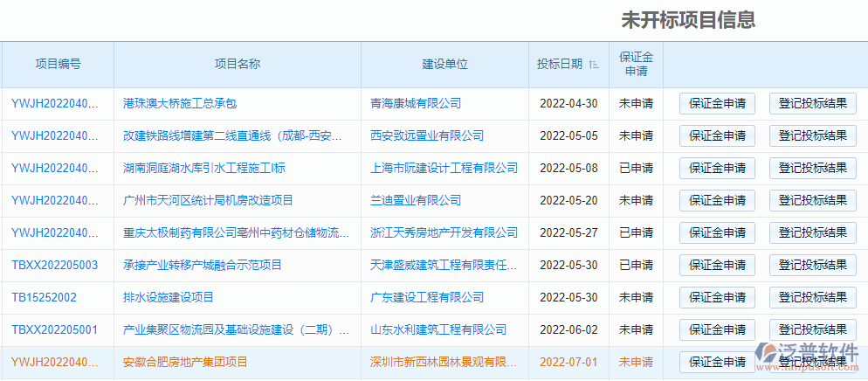Image resolution: width=868 pixels, height=381 pixels.
Task: Open project number TB15252002
Action: [x=45, y=297]
